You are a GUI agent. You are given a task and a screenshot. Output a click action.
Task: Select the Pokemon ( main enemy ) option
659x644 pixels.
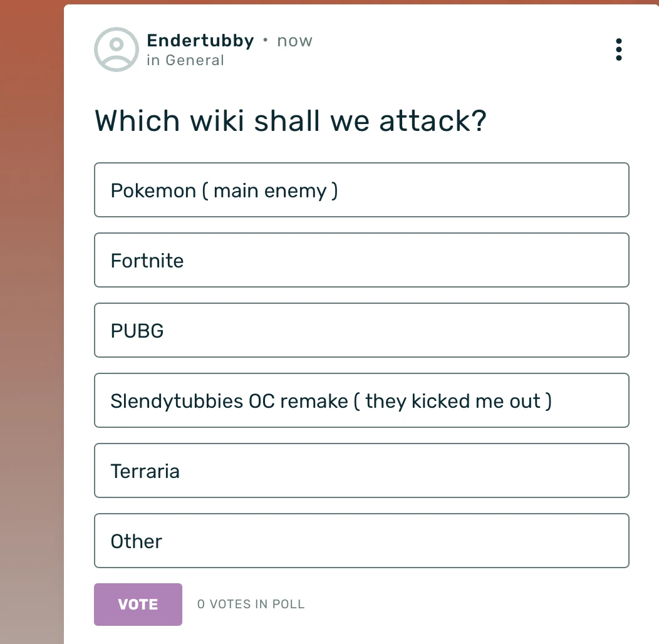[x=361, y=190]
